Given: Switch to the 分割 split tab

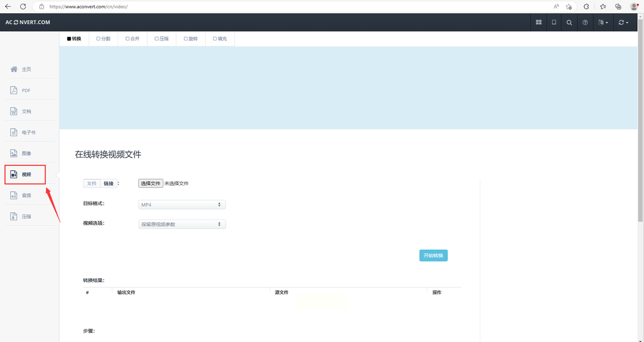Looking at the screenshot, I should coord(103,39).
